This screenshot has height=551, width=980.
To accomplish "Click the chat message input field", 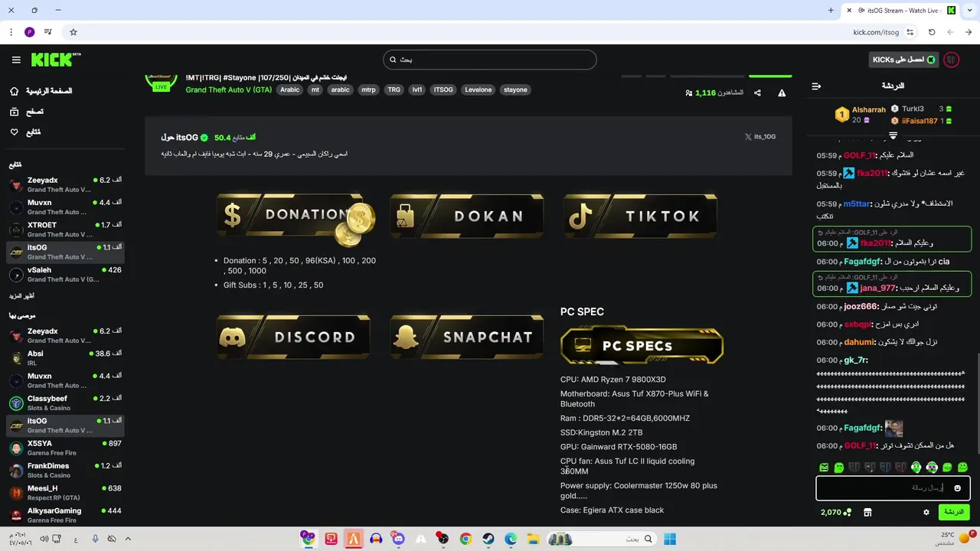I will coord(893,487).
